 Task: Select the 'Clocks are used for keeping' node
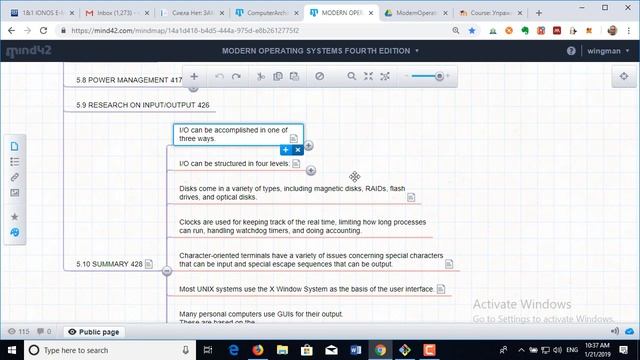click(302, 226)
